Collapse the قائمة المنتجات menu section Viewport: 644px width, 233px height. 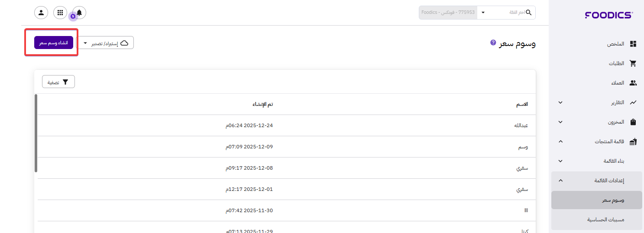click(560, 141)
